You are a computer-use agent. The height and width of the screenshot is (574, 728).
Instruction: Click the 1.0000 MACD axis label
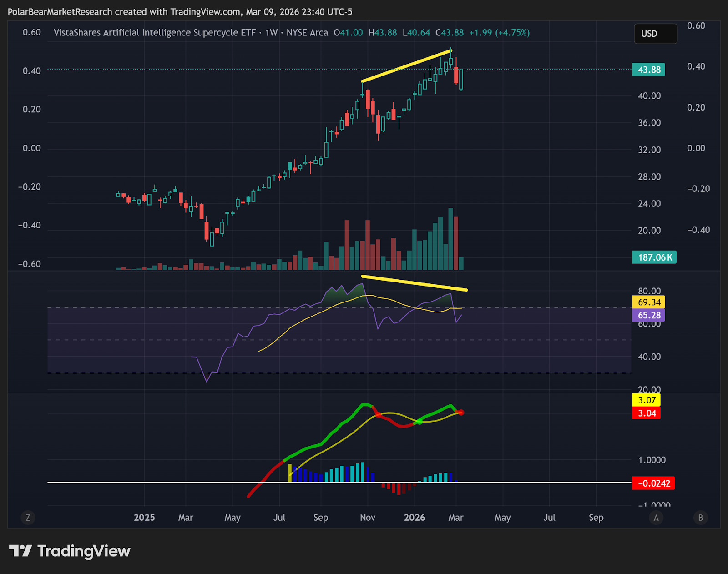[x=652, y=460]
